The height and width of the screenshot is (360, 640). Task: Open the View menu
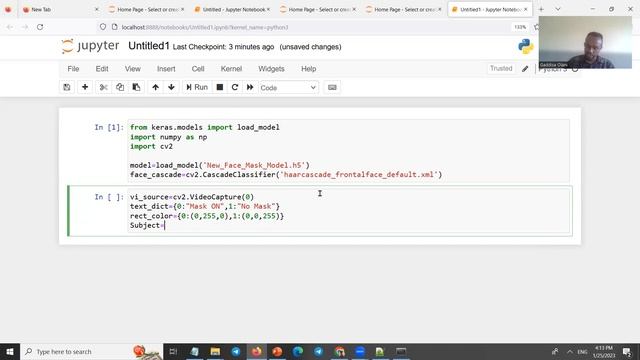[x=133, y=69]
